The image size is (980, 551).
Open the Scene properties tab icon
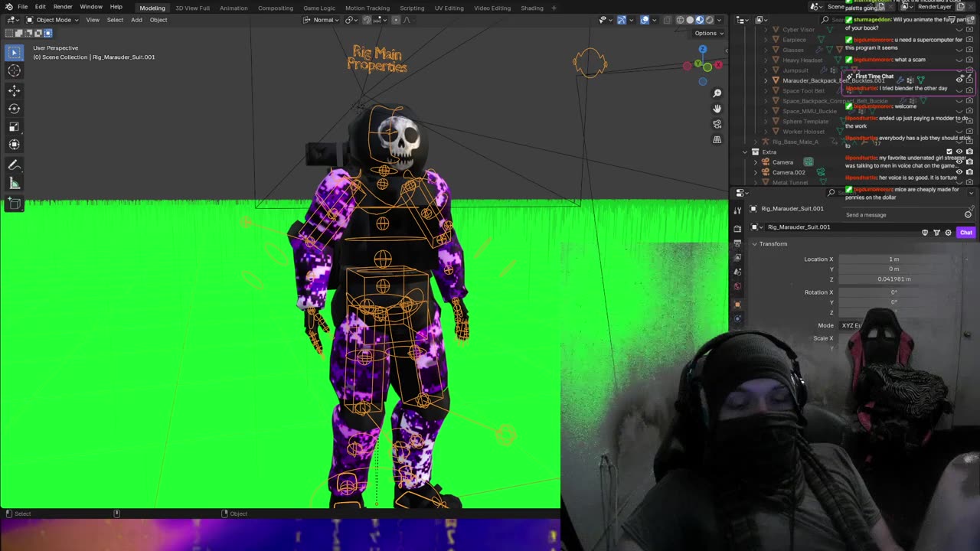pos(737,272)
